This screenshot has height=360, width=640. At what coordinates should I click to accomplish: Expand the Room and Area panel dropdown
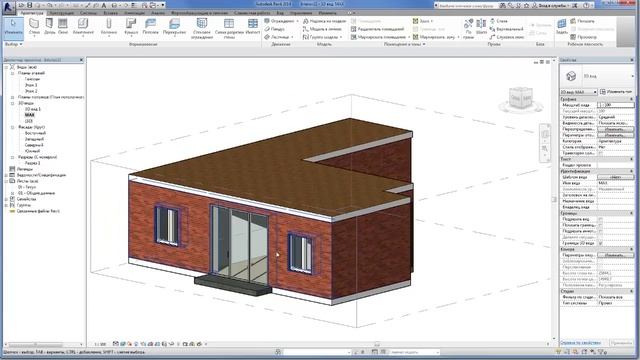click(424, 44)
